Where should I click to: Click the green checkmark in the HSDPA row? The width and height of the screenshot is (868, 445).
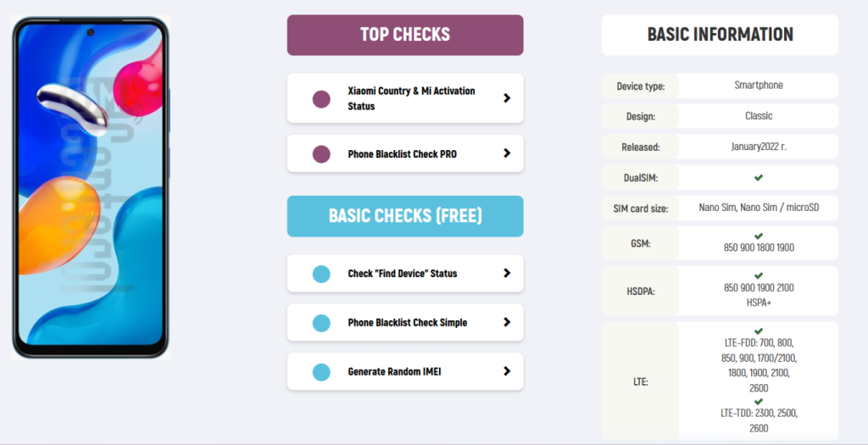pos(759,275)
